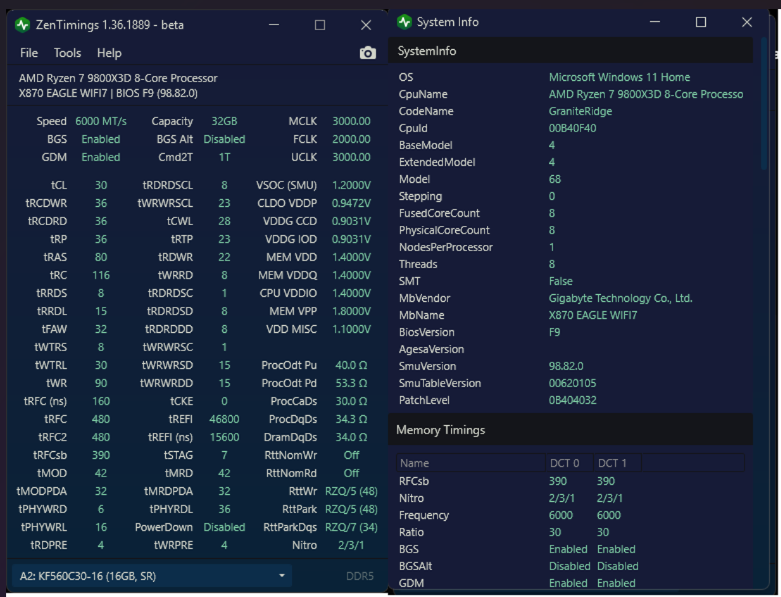Select the Speed value 6000 MT/s

pos(101,121)
